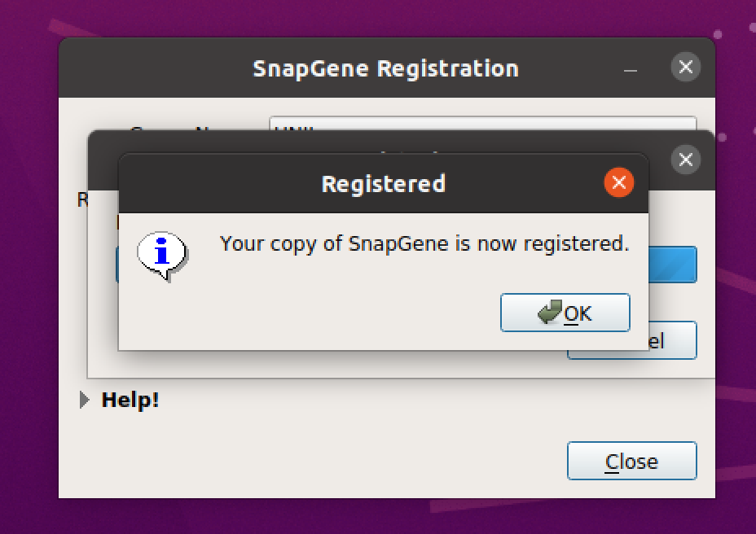
Task: Close the Registered dialog via orange X
Action: point(618,183)
